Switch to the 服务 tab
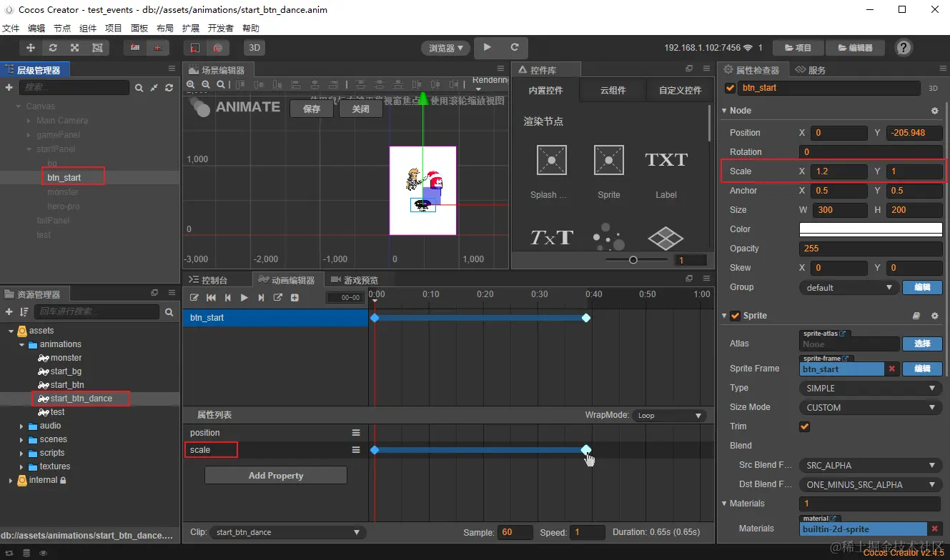Viewport: 950px width, 560px height. pos(811,70)
